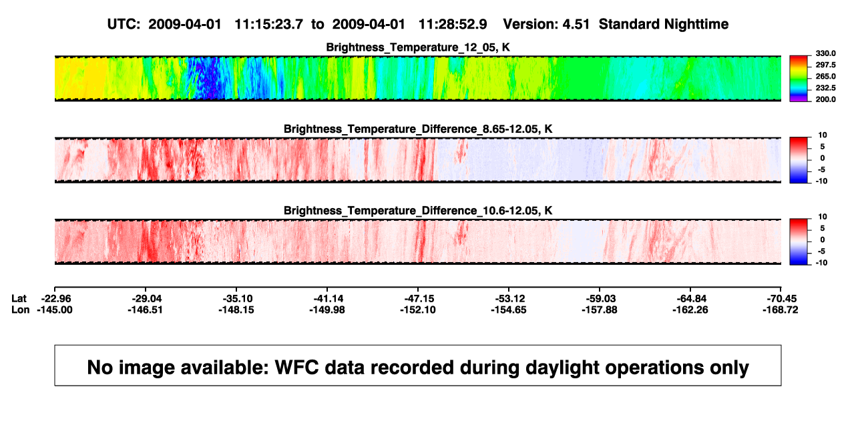This screenshot has width=868, height=445.
Task: Click the 8.65-12.05 difference image strip
Action: click(418, 160)
